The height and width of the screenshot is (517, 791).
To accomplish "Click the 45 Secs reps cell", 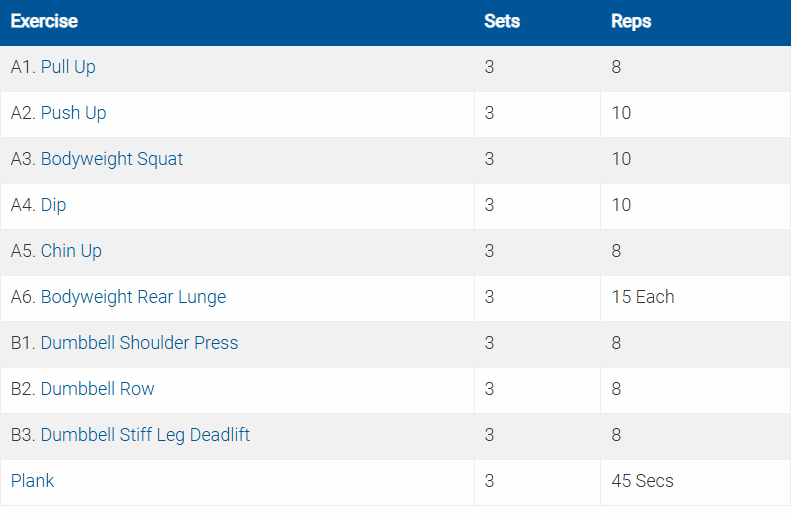I will [642, 481].
